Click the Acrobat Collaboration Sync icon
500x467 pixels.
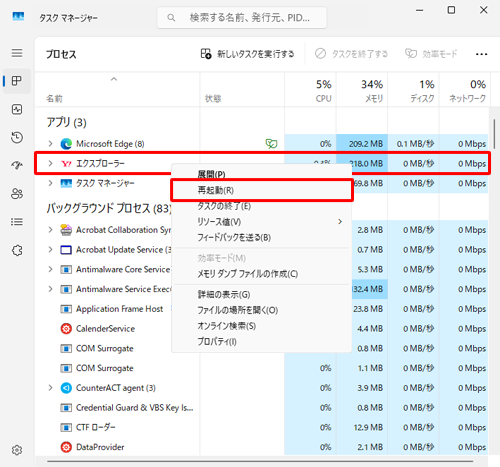[x=66, y=230]
